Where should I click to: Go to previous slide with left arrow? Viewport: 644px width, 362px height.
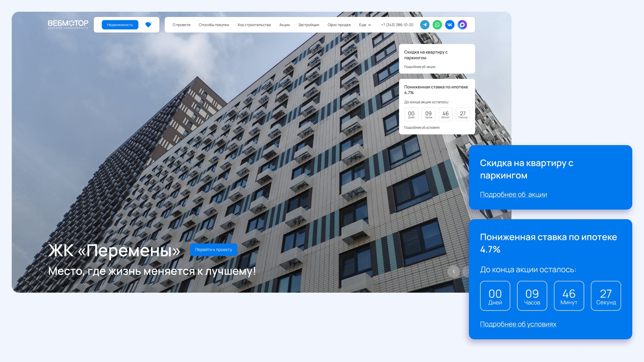pos(453,271)
